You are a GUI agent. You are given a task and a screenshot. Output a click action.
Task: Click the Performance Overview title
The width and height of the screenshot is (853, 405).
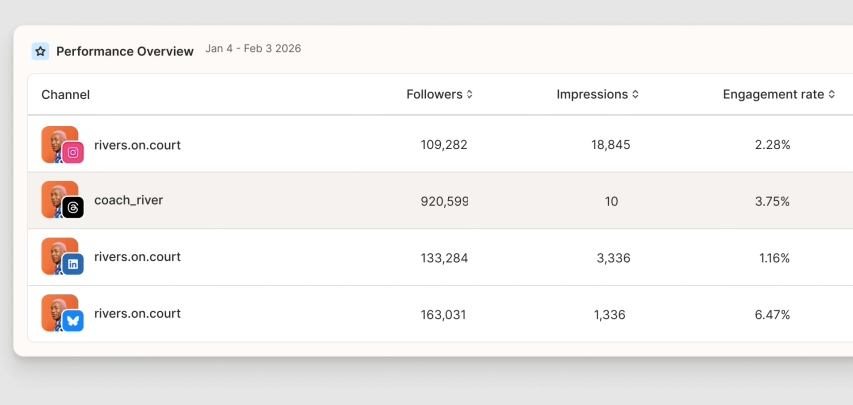125,52
